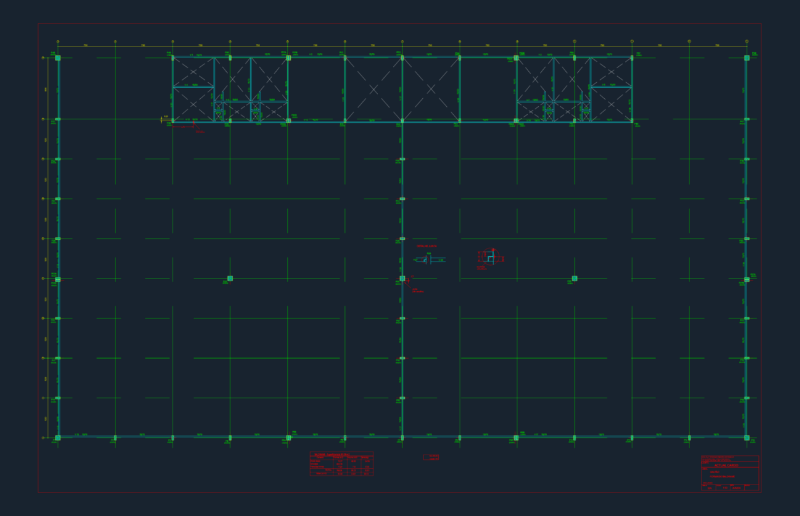This screenshot has height=516, width=800.
Task: Select the top-left corner column of the building
Action: [x=58, y=58]
